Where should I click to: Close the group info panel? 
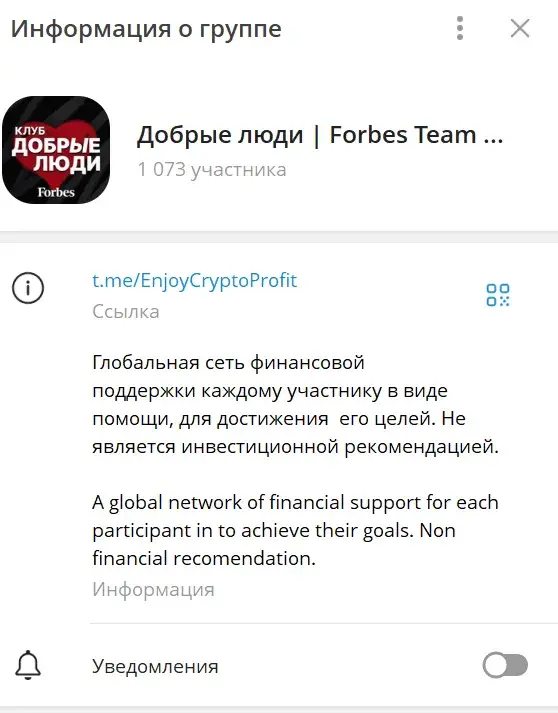[x=520, y=28]
